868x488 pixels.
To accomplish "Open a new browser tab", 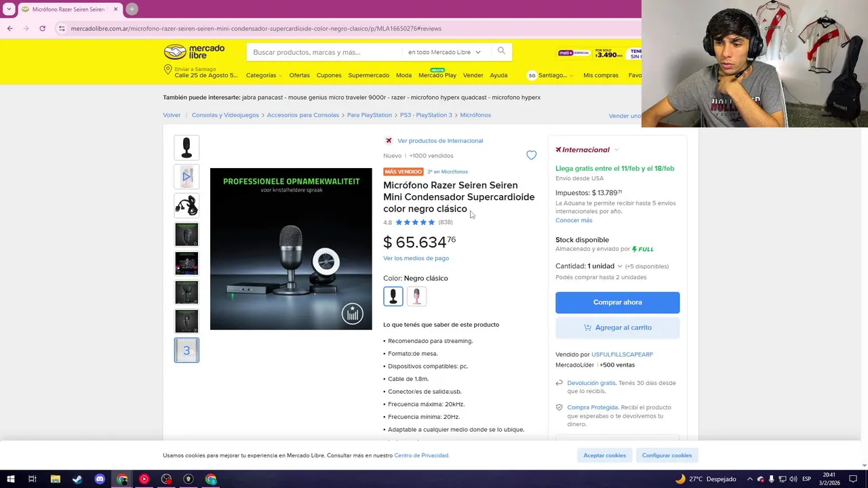I will 132,9.
